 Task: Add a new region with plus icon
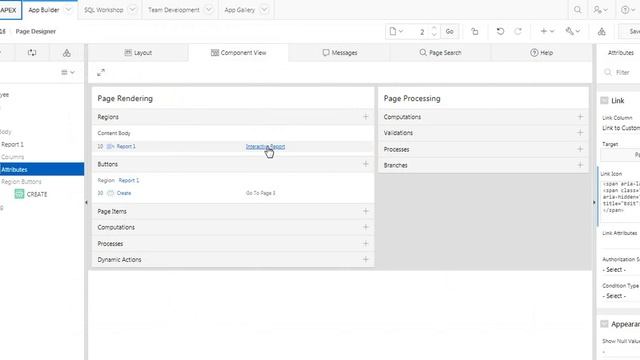[x=366, y=117]
